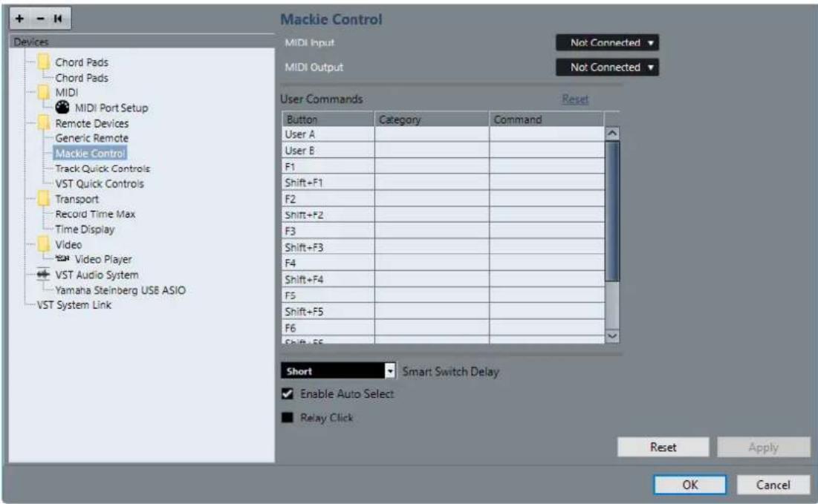Select VST Quick Controls item
The width and height of the screenshot is (818, 504).
click(100, 183)
